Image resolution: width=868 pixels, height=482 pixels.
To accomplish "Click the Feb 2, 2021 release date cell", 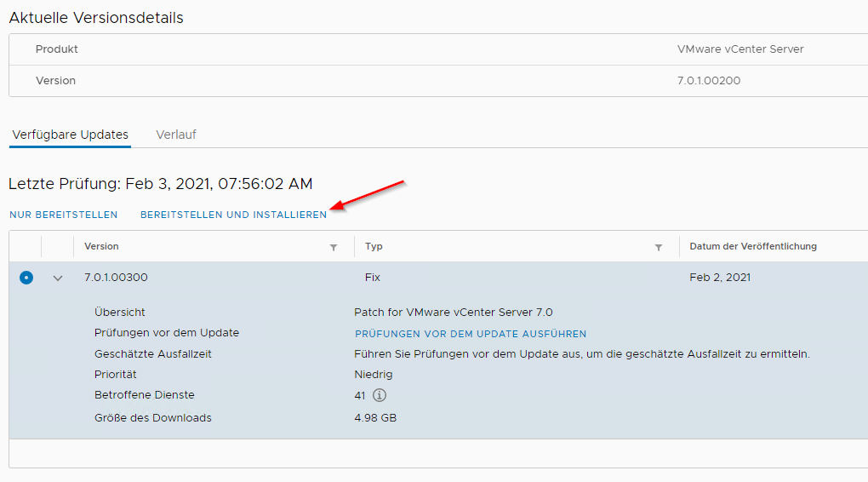I will click(720, 278).
